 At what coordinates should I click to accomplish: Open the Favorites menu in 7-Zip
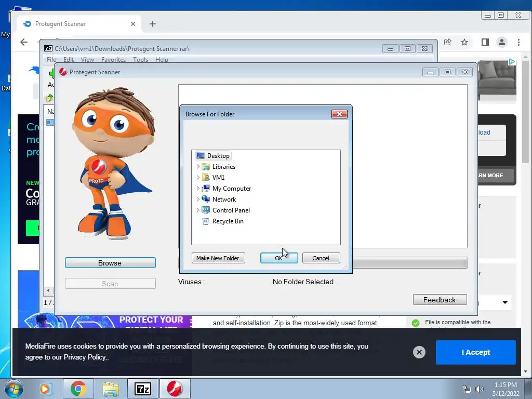coord(113,60)
